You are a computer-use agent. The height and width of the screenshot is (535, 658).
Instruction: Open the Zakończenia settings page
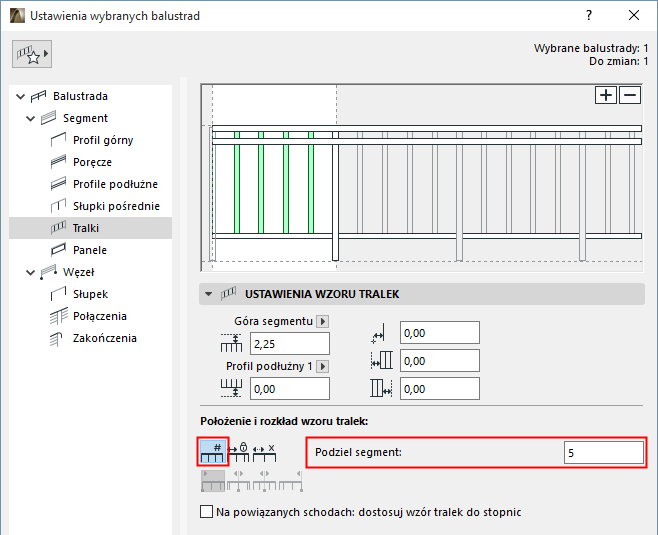[x=104, y=338]
